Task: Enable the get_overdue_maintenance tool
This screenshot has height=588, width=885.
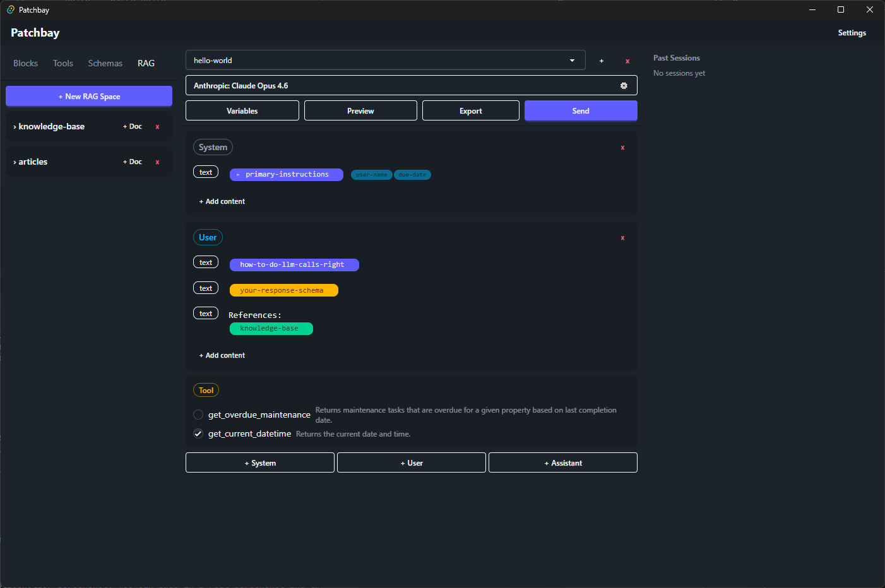Action: pyautogui.click(x=198, y=415)
